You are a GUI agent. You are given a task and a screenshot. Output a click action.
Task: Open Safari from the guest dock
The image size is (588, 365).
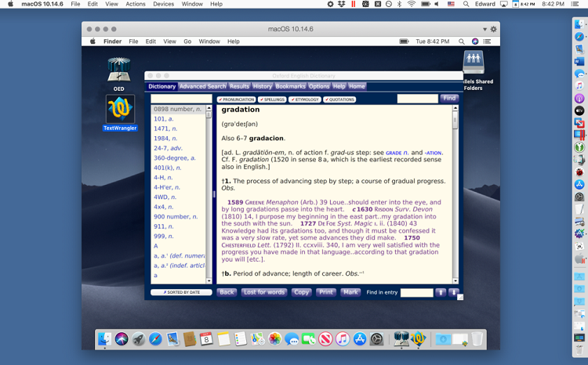155,339
